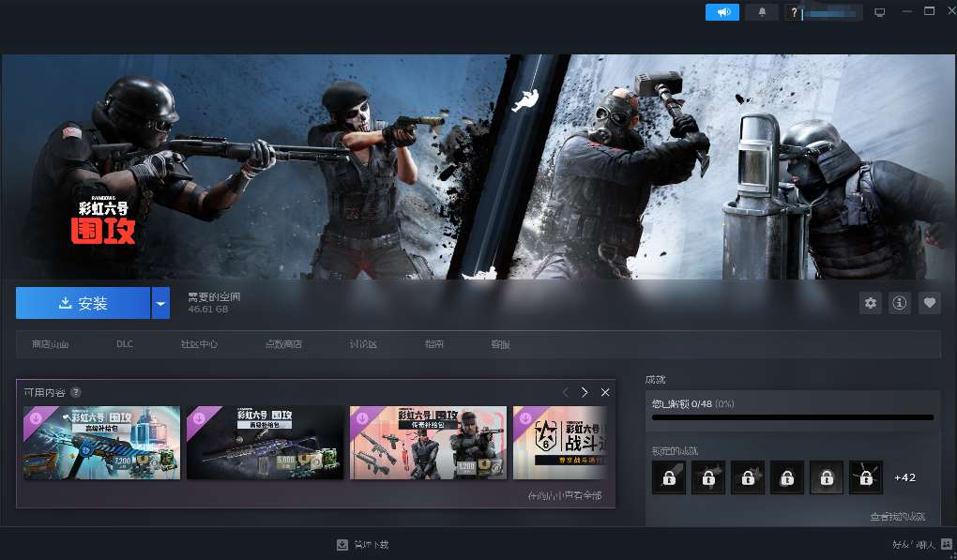Image resolution: width=957 pixels, height=560 pixels.
Task: Click the question mark beside 可用内容
Action: point(76,392)
